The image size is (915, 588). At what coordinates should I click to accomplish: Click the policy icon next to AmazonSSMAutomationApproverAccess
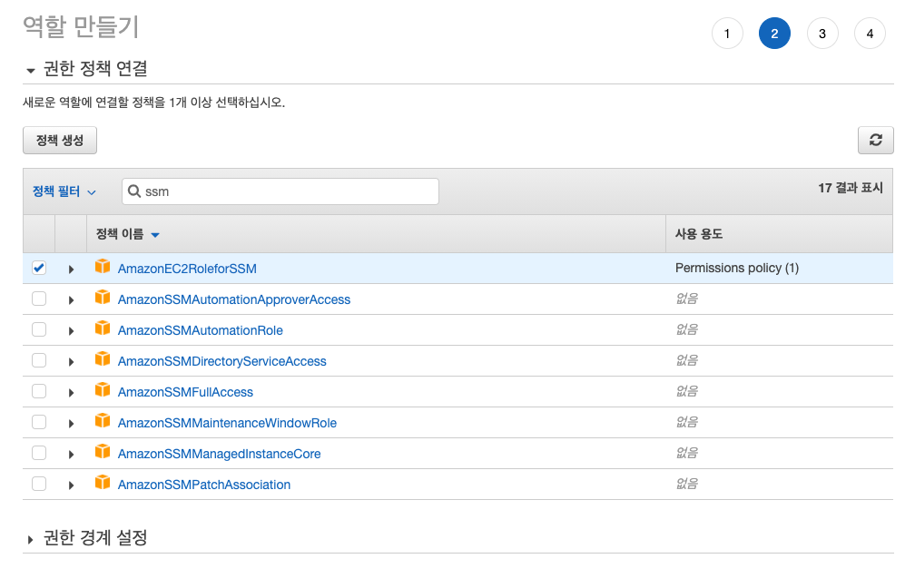tap(103, 298)
